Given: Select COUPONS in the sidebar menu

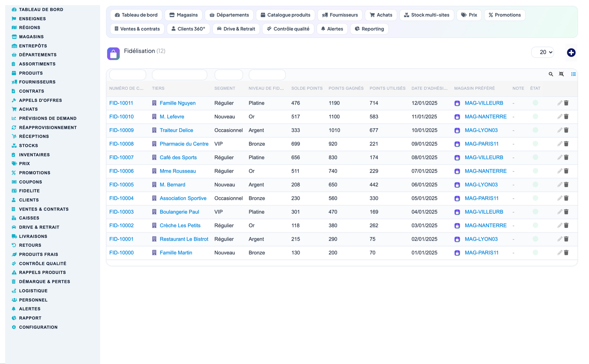Looking at the screenshot, I should (31, 182).
